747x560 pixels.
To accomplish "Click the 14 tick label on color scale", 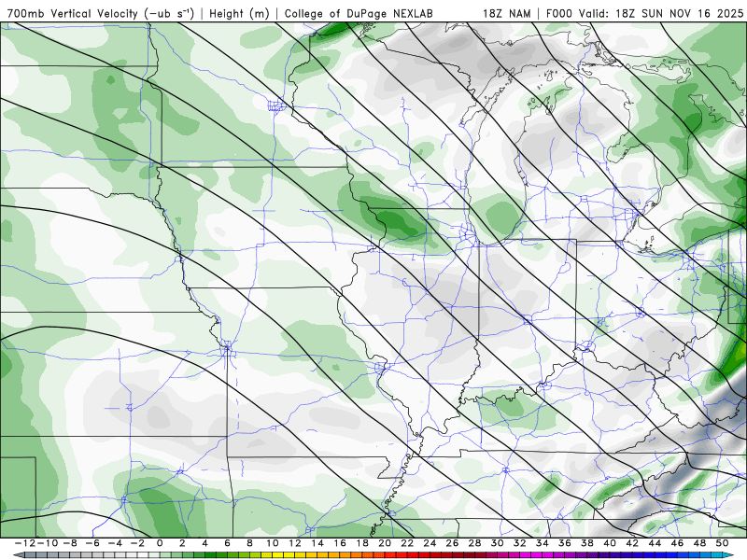I will pyautogui.click(x=317, y=543).
